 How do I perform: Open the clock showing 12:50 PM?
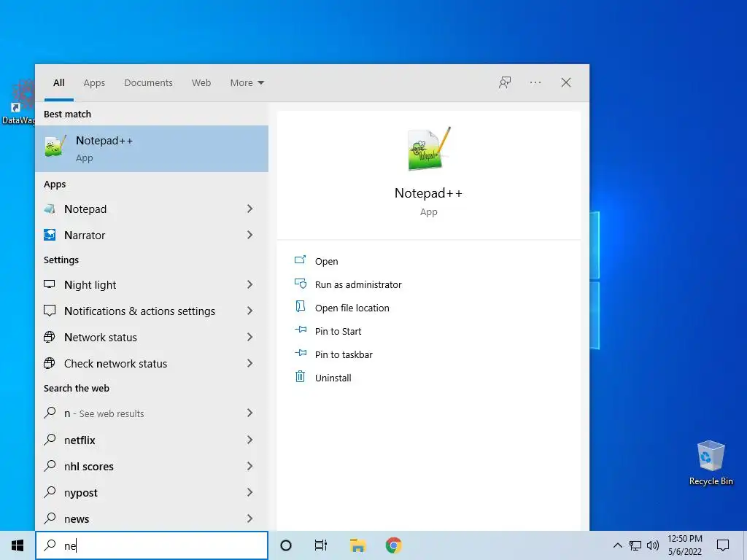pyautogui.click(x=684, y=545)
